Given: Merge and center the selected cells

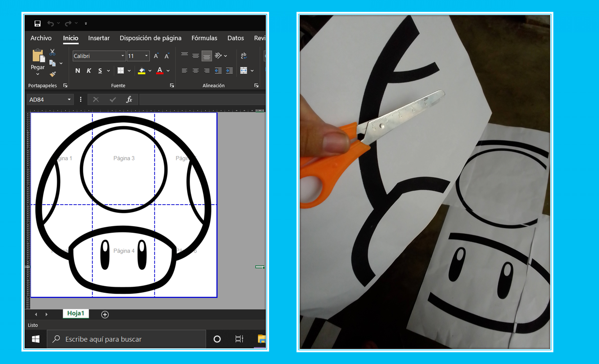Looking at the screenshot, I should pyautogui.click(x=244, y=71).
